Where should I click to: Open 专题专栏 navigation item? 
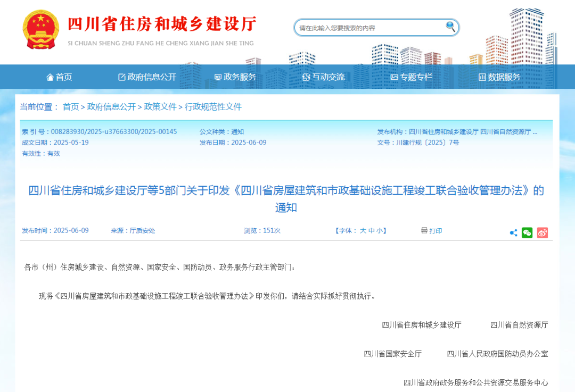click(x=411, y=77)
